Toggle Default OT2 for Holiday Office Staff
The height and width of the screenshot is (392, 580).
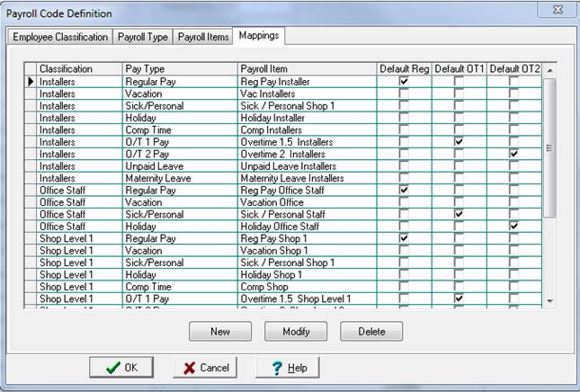[x=513, y=226]
